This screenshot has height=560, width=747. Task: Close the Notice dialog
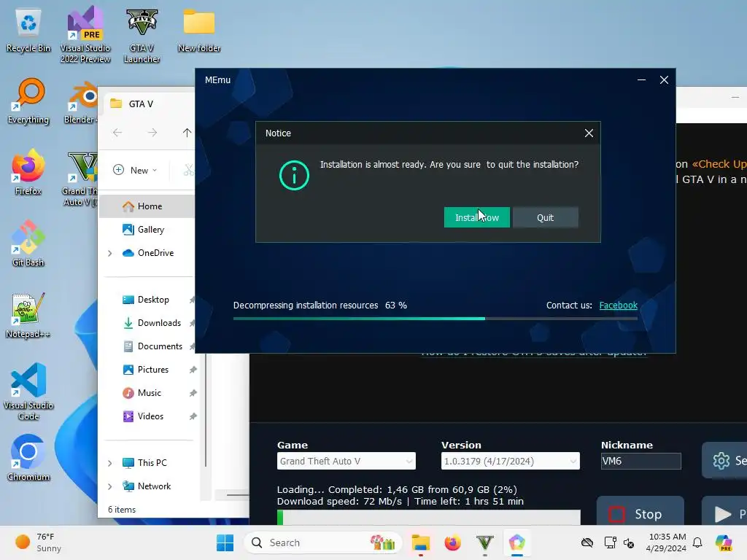(x=589, y=133)
